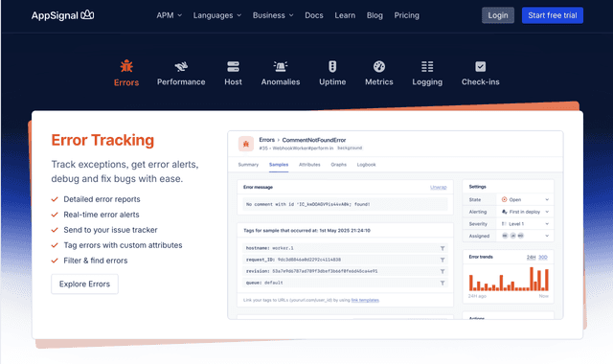The width and height of the screenshot is (613, 364).
Task: Select the Performance icon
Action: [181, 66]
